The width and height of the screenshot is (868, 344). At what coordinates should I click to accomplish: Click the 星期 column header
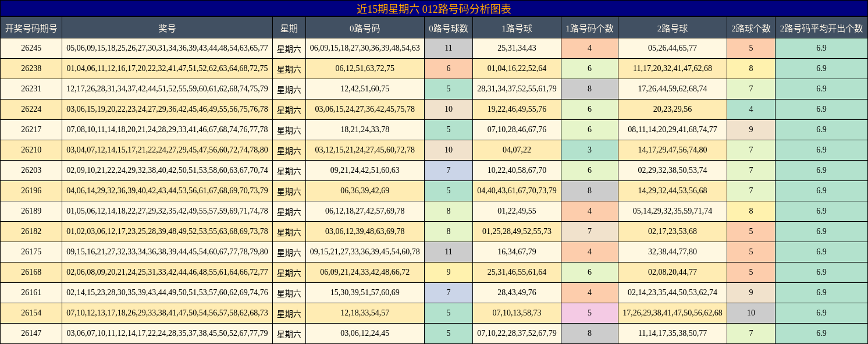(289, 28)
